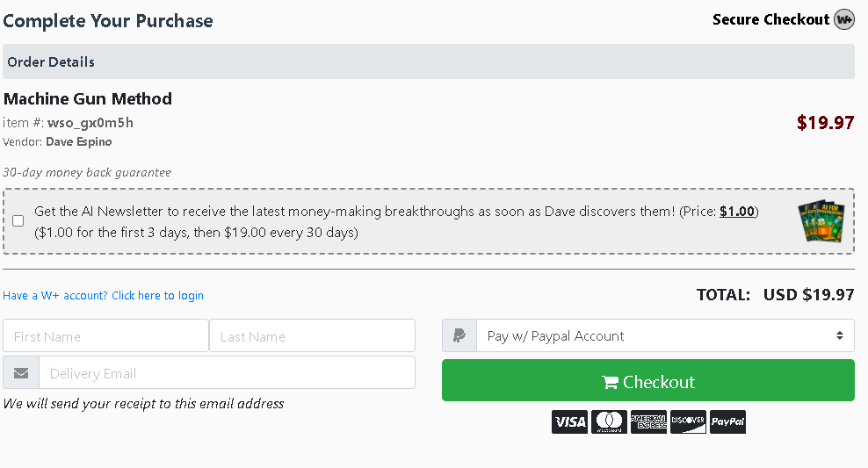This screenshot has height=468, width=868.
Task: Focus the First Name field
Action: pyautogui.click(x=105, y=336)
